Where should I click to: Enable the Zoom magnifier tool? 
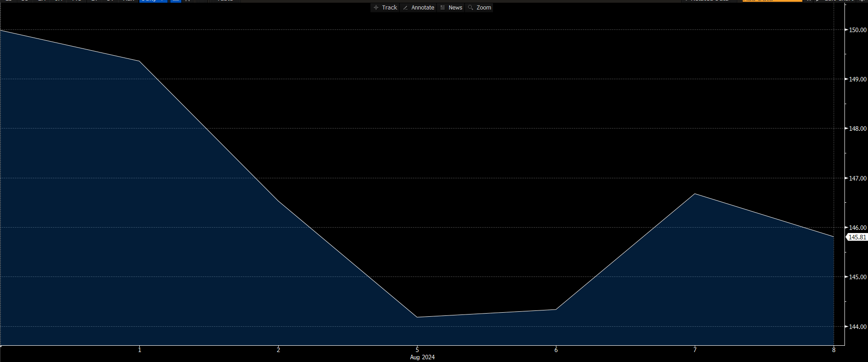point(479,8)
